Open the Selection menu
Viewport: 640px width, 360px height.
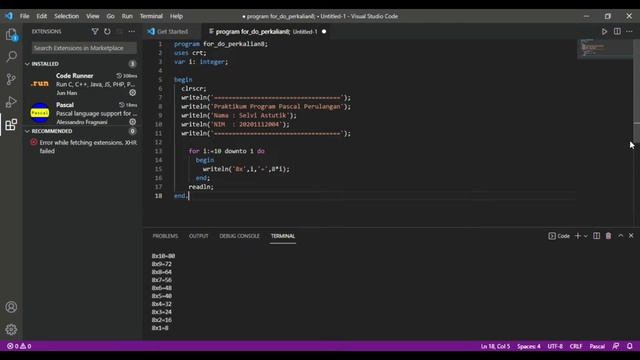(67, 16)
